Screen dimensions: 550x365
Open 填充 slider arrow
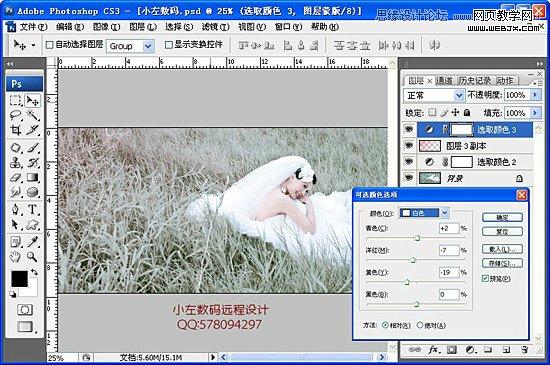tap(535, 113)
